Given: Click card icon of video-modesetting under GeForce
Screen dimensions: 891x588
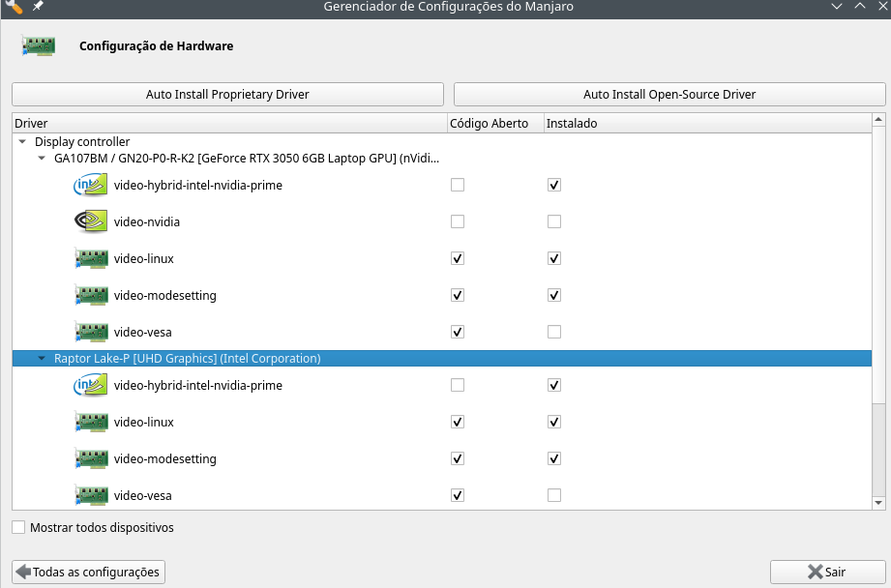Looking at the screenshot, I should coord(91,295).
